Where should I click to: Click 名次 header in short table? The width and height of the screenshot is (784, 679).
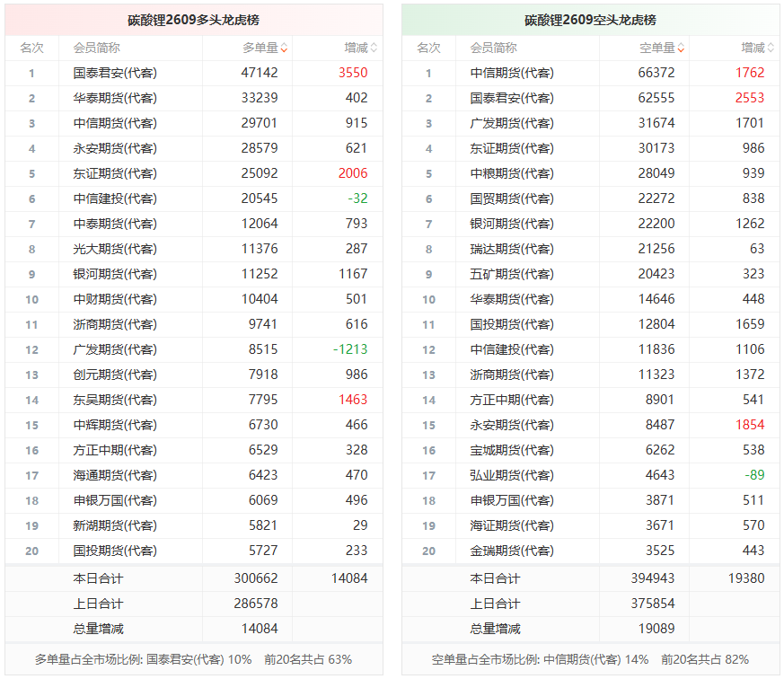pyautogui.click(x=429, y=48)
